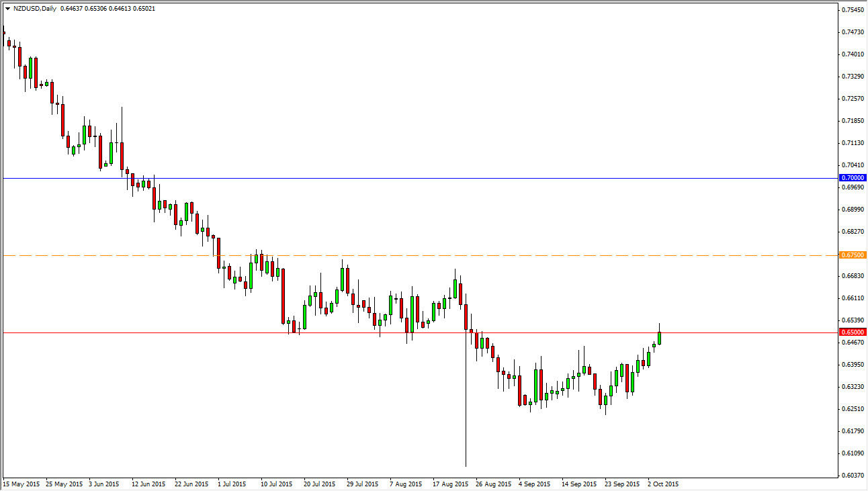This screenshot has width=868, height=491.
Task: Select the horizontal line at 0.70000
Action: [336, 177]
